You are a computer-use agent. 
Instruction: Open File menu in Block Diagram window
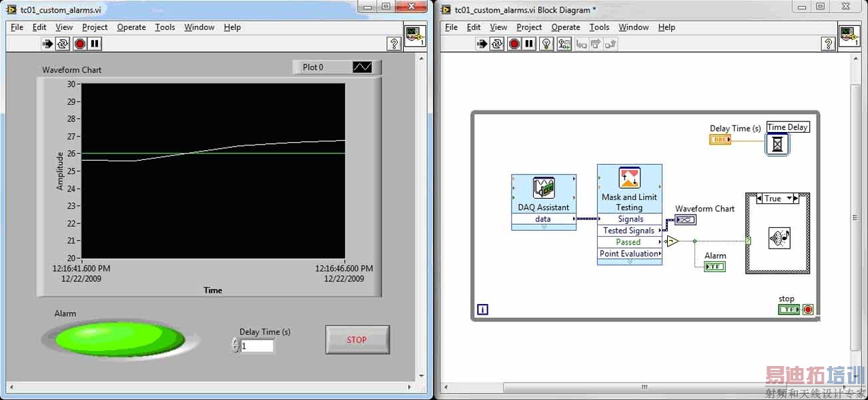[x=452, y=27]
